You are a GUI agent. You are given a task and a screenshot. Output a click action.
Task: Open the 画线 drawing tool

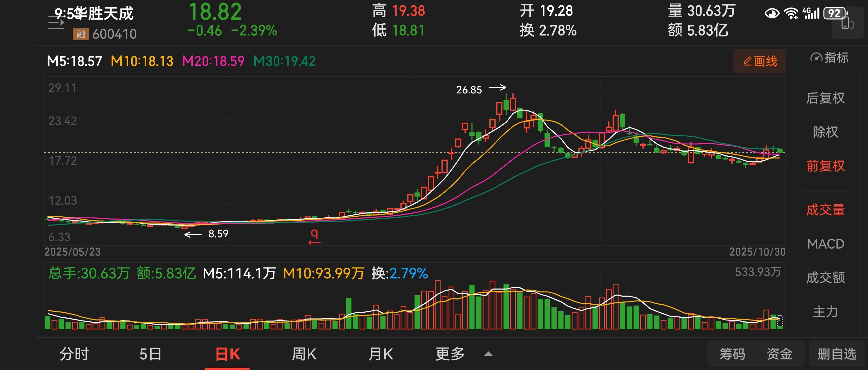pos(759,61)
